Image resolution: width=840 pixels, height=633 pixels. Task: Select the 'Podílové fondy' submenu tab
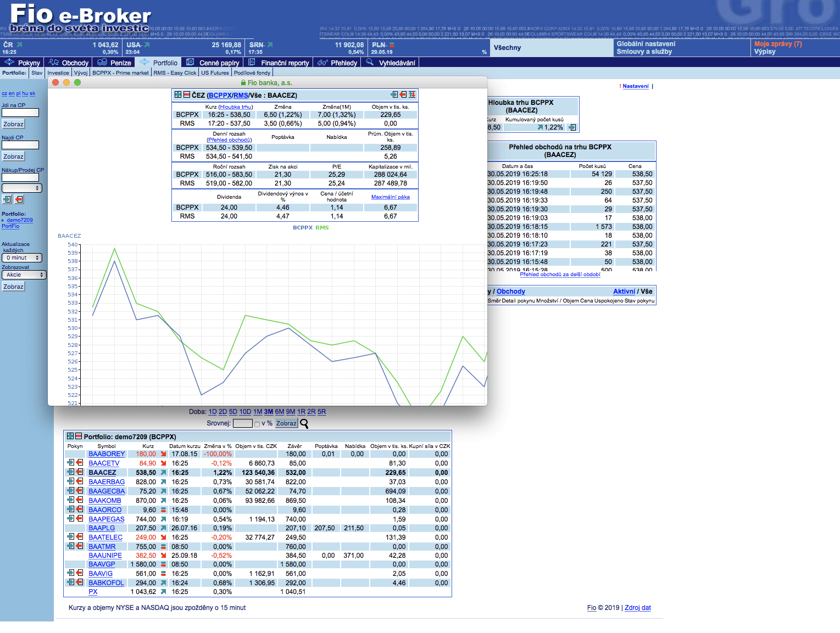[252, 72]
